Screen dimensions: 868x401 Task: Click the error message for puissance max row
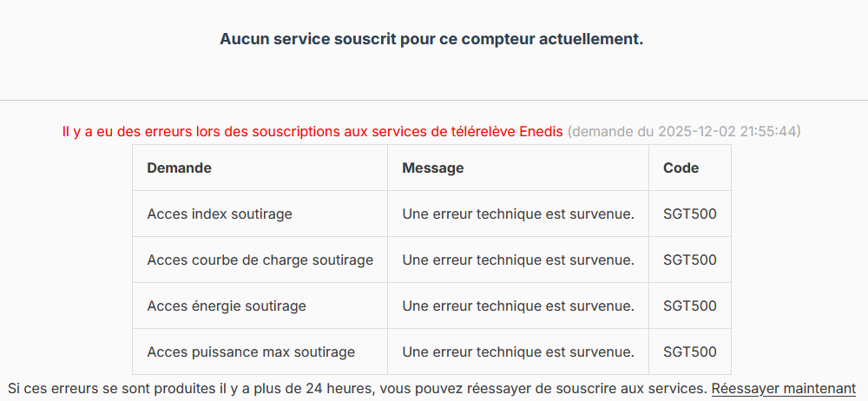(518, 352)
